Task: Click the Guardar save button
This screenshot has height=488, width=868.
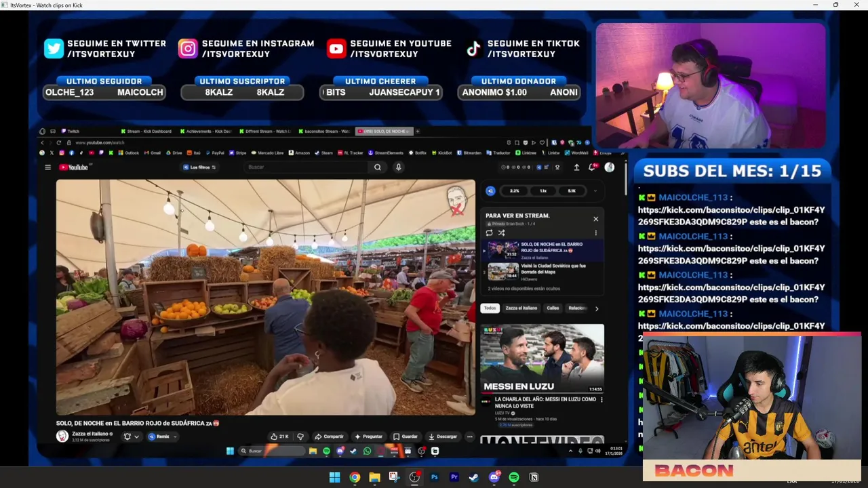Action: [x=406, y=436]
